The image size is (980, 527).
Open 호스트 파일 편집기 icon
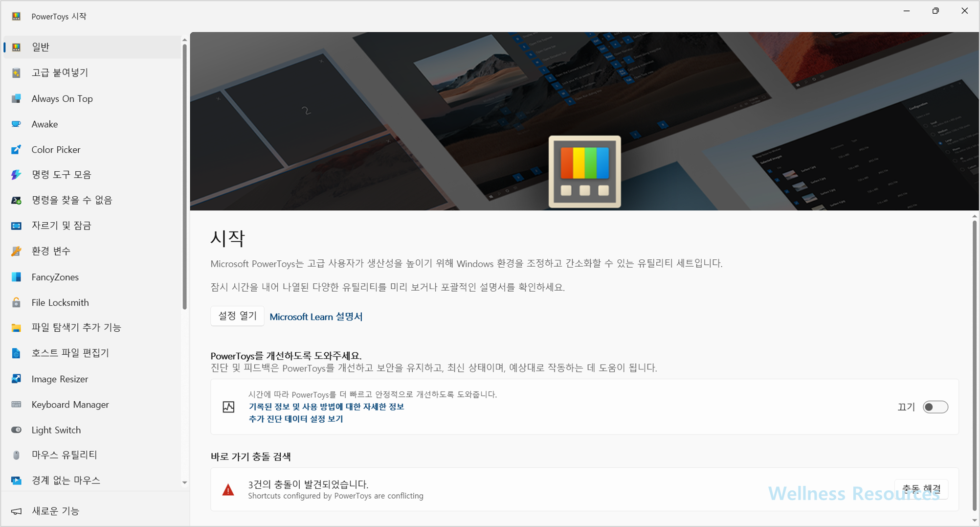pos(16,353)
